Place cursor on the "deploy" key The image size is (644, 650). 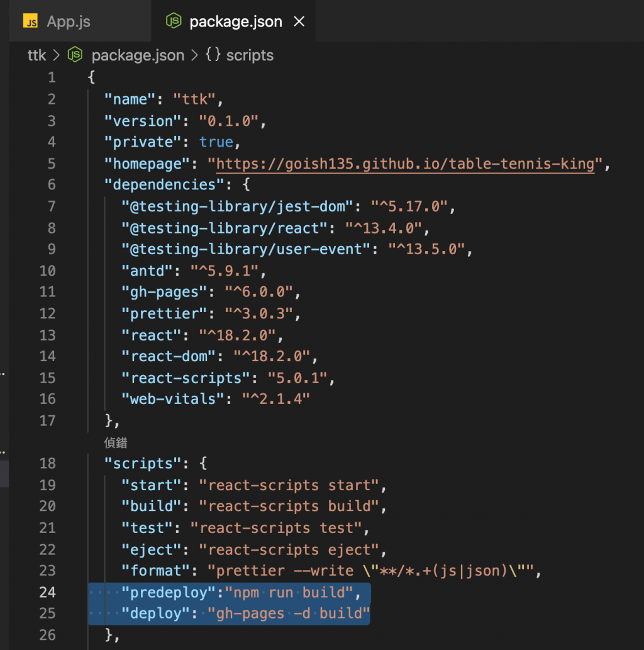pos(157,614)
